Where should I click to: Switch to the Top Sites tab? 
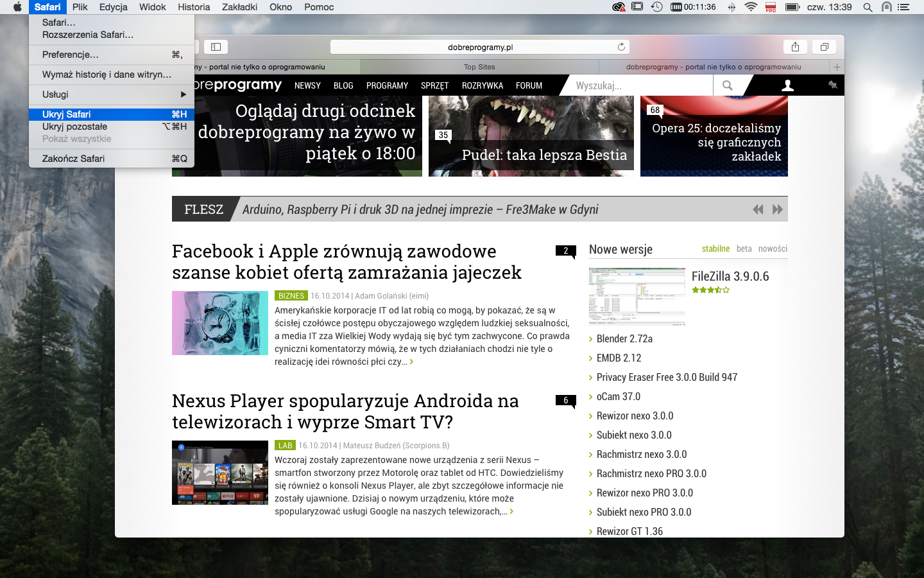[479, 67]
